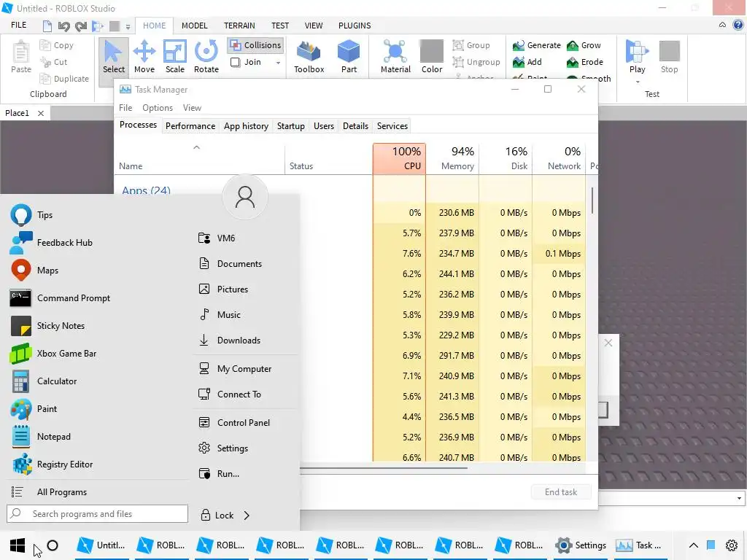Click the Redo arrow in quick access toolbar
The height and width of the screenshot is (560, 747).
pyautogui.click(x=81, y=26)
